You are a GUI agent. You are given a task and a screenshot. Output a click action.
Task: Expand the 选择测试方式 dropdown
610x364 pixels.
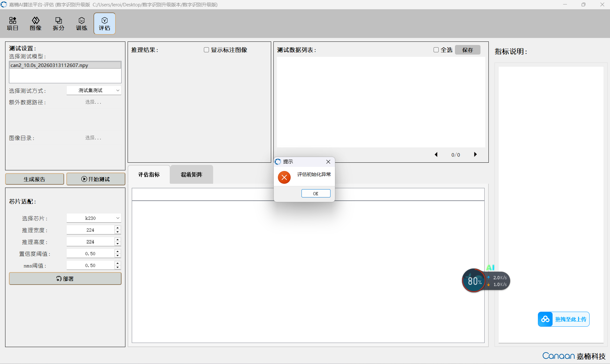coord(94,91)
